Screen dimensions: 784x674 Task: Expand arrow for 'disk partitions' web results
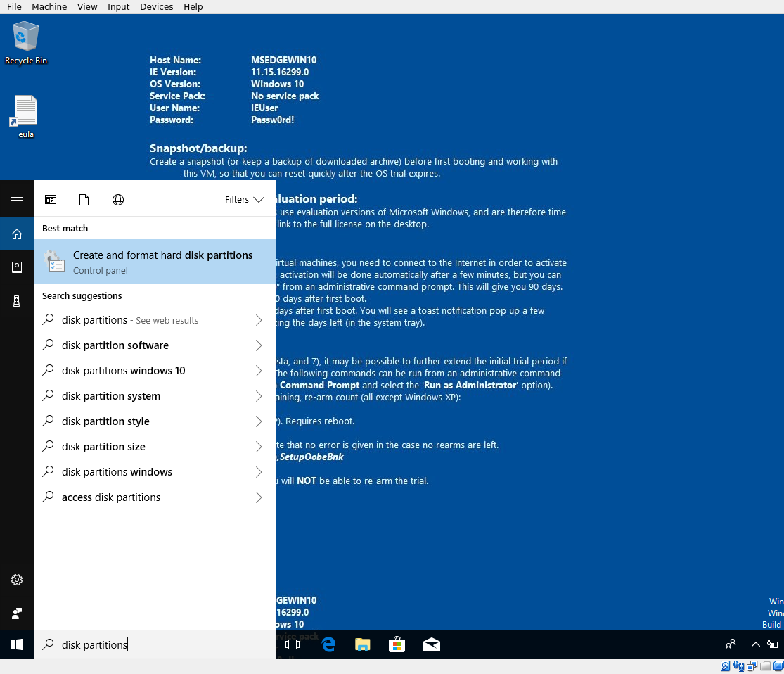(x=259, y=320)
